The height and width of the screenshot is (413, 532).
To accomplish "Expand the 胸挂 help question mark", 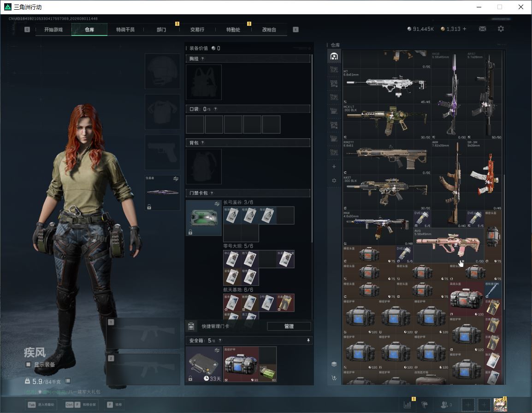I will click(x=202, y=59).
